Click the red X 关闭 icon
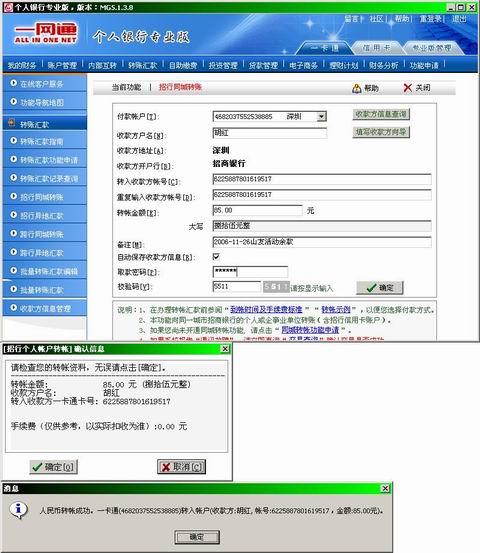This screenshot has width=480, height=553. coord(408,88)
